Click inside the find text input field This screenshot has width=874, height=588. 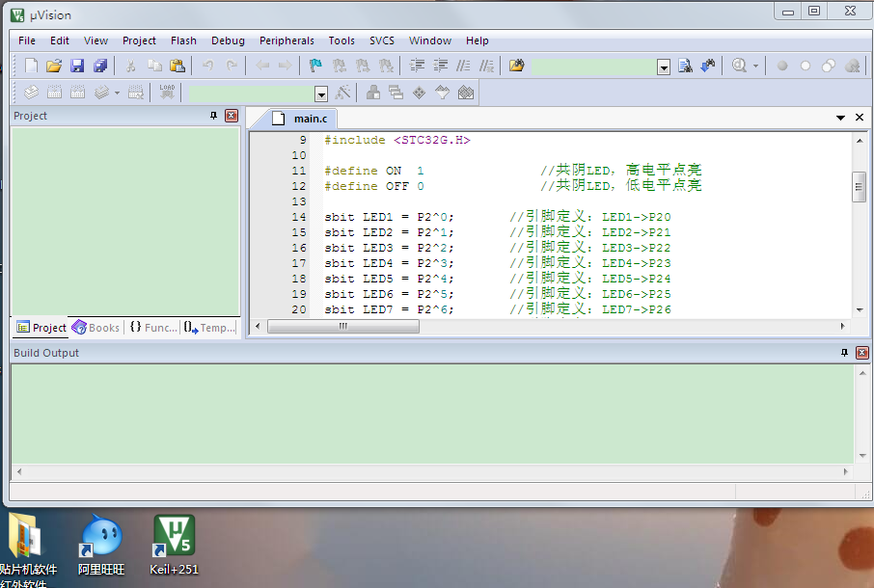(x=594, y=67)
